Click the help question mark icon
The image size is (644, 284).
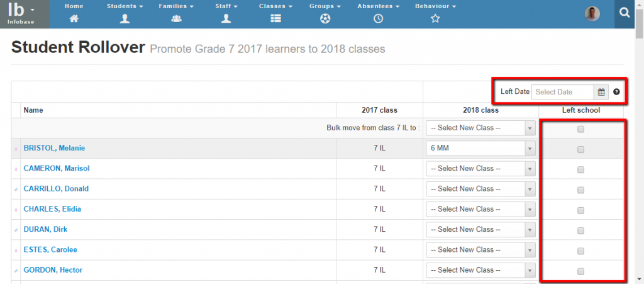(x=616, y=92)
